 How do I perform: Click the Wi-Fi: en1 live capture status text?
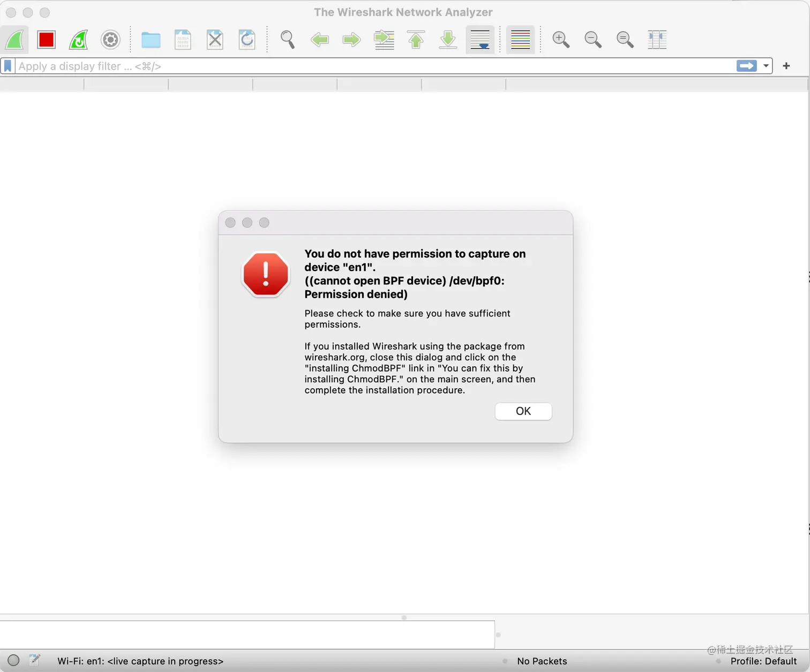[x=140, y=661]
